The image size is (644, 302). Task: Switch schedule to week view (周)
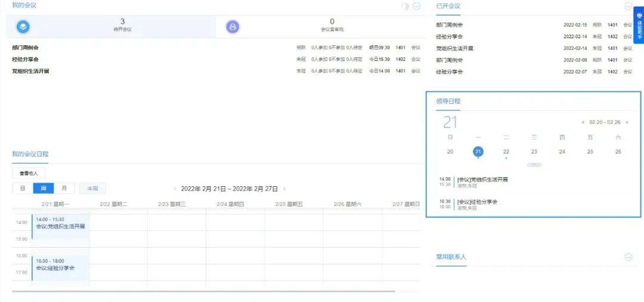(43, 189)
